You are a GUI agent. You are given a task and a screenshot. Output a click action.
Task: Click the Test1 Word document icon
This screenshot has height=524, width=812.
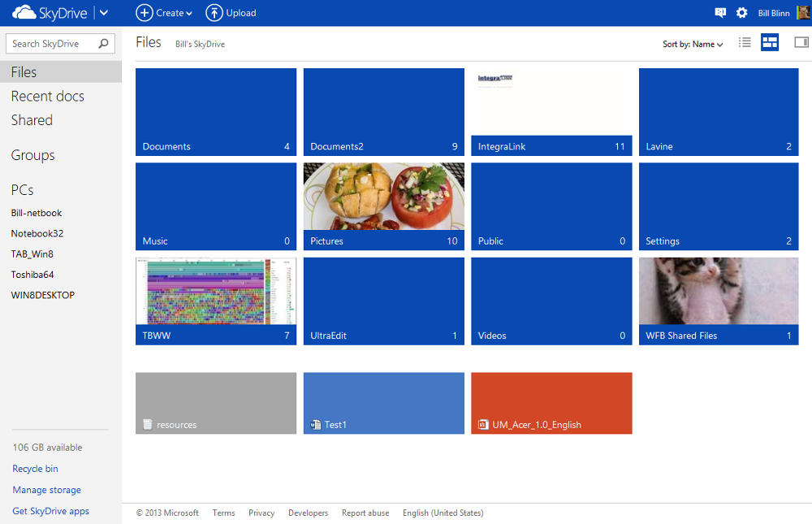pos(315,425)
